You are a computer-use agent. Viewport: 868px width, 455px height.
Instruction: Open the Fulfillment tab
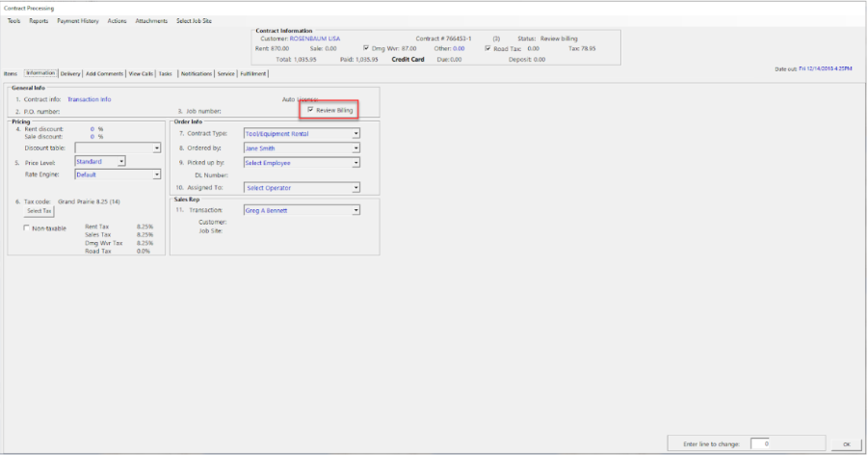pyautogui.click(x=253, y=73)
